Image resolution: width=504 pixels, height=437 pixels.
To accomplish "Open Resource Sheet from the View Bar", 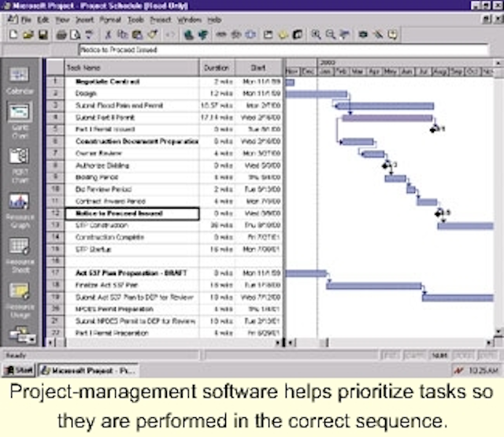I will (x=20, y=255).
